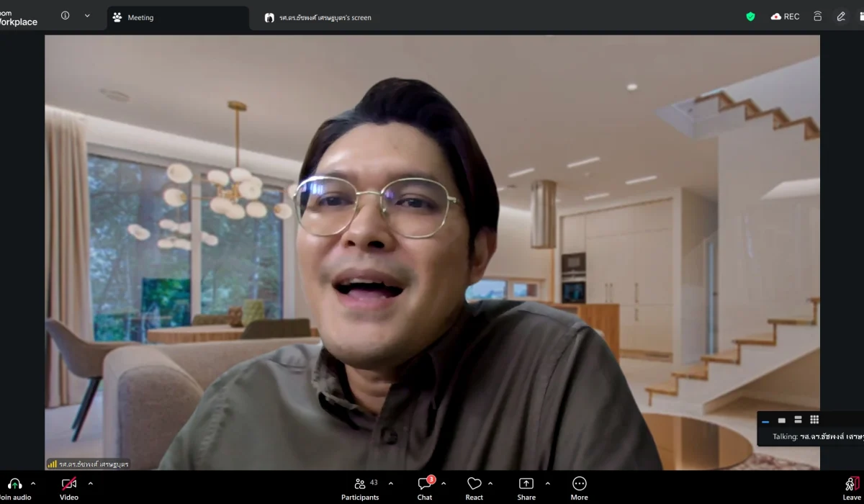Switch to the single-thumbnail strip view

(x=782, y=420)
